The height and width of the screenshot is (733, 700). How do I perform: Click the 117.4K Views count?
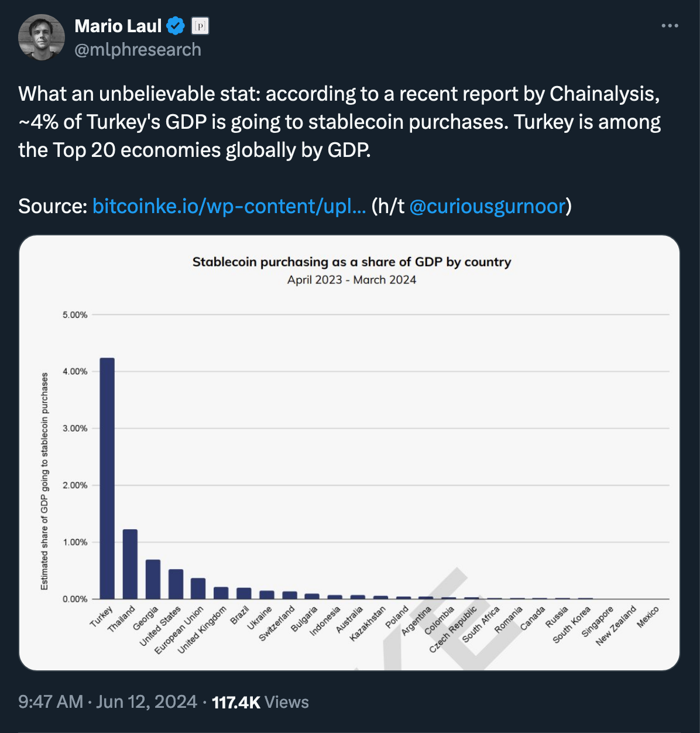point(260,701)
